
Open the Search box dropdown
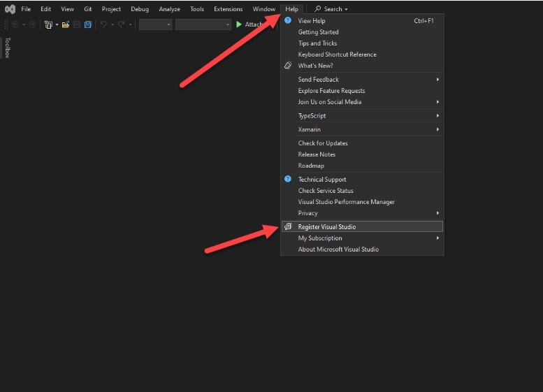point(331,9)
